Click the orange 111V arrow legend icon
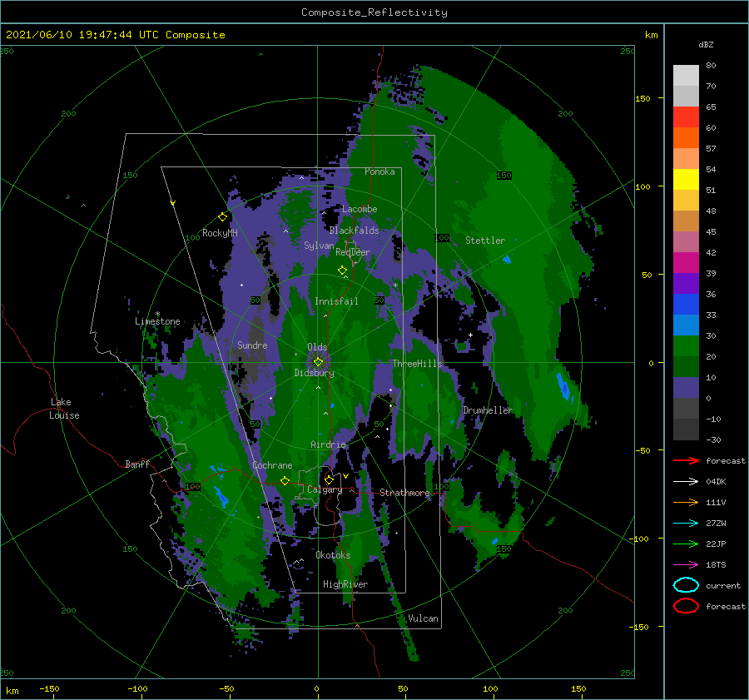This screenshot has width=749, height=700. pos(686,502)
